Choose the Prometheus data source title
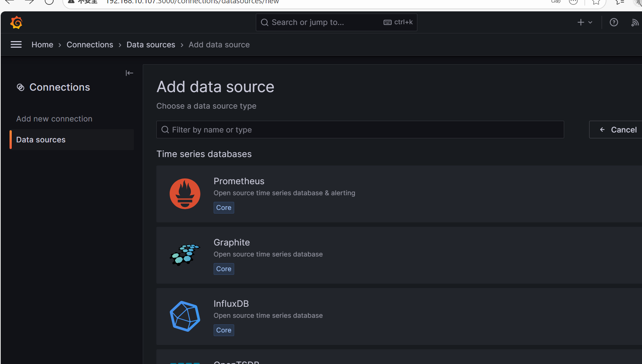 tap(239, 181)
